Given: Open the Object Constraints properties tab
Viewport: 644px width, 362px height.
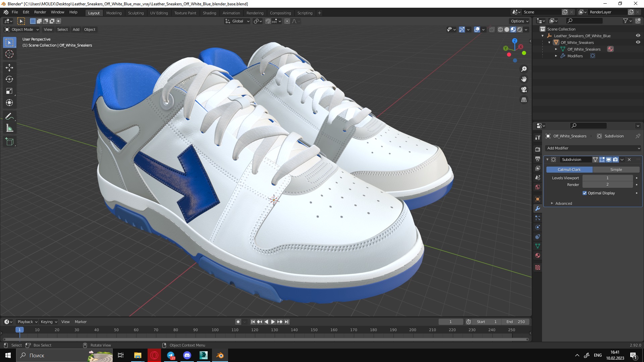Looking at the screenshot, I should 538,237.
